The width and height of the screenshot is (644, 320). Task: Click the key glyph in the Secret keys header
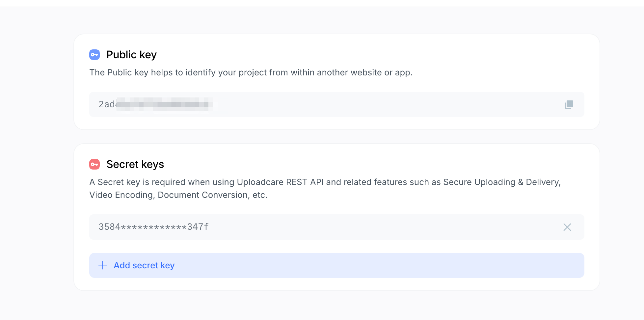click(94, 164)
